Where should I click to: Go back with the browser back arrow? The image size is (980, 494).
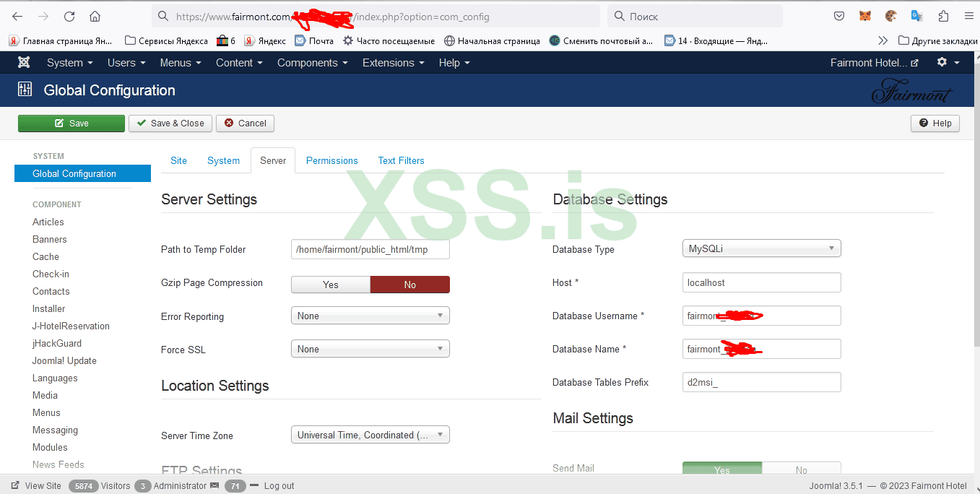(17, 16)
